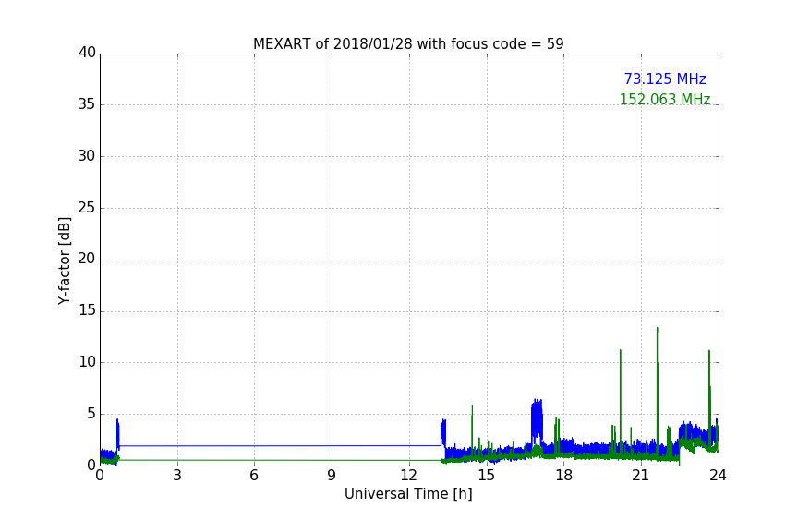
Task: Click the 12 tick on the time axis
Action: point(409,476)
